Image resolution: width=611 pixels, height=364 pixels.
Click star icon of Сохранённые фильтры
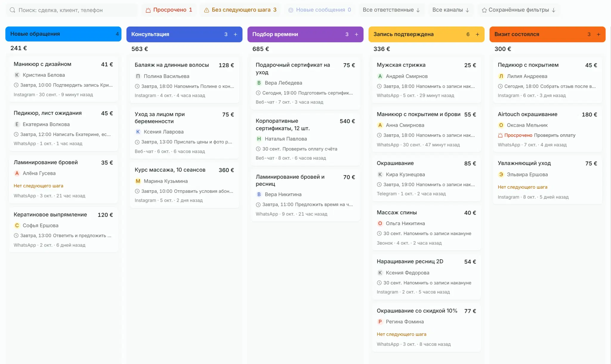coord(484,10)
